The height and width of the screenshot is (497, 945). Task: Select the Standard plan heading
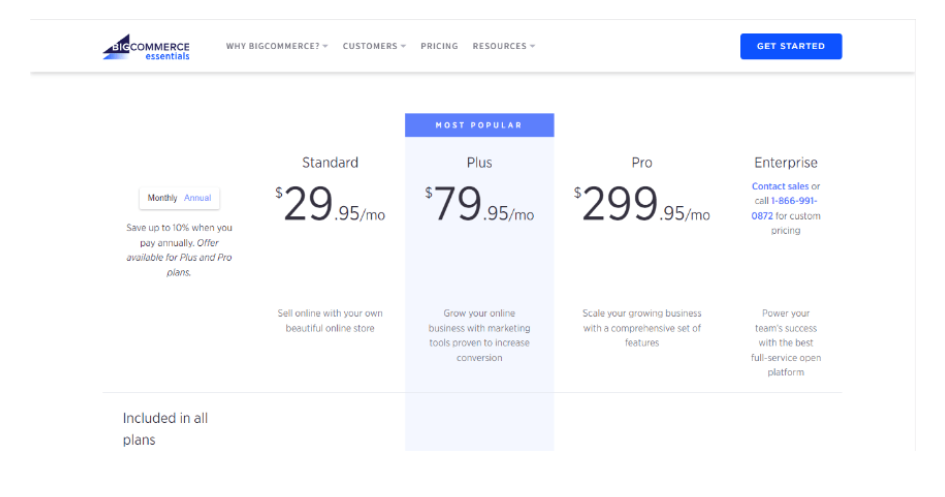point(330,163)
